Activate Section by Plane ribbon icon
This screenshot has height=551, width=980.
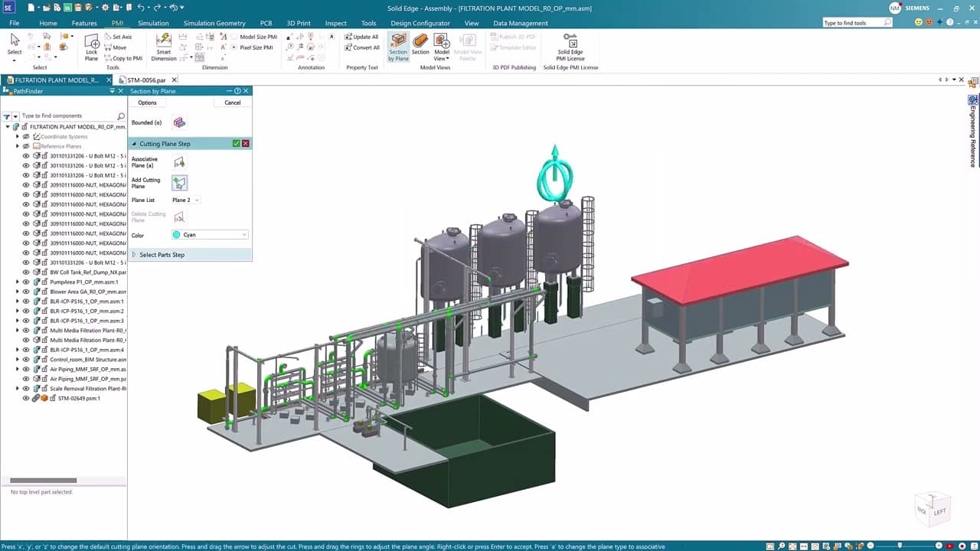[398, 47]
